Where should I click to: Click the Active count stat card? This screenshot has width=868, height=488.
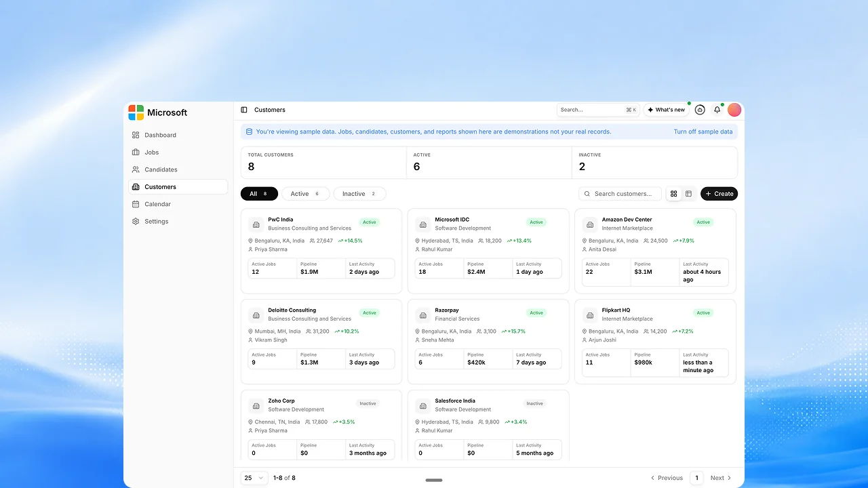pyautogui.click(x=489, y=163)
